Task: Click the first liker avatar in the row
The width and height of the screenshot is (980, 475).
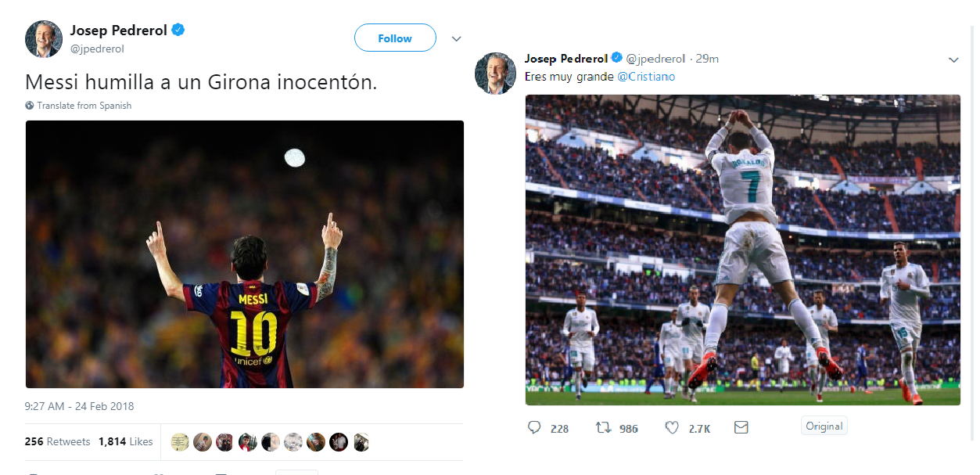Action: click(180, 442)
